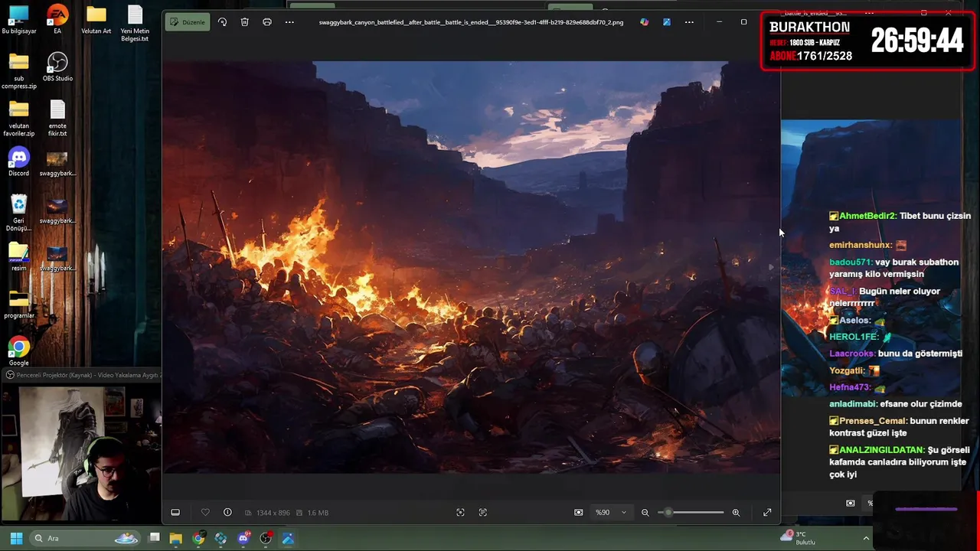Zoom in with the plus magnifier

[736, 513]
